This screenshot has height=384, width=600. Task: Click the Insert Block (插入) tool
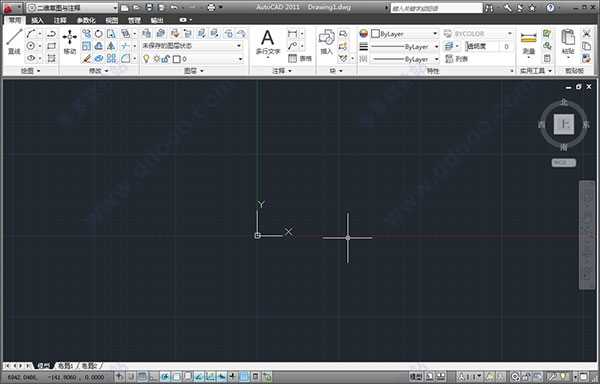pos(326,42)
